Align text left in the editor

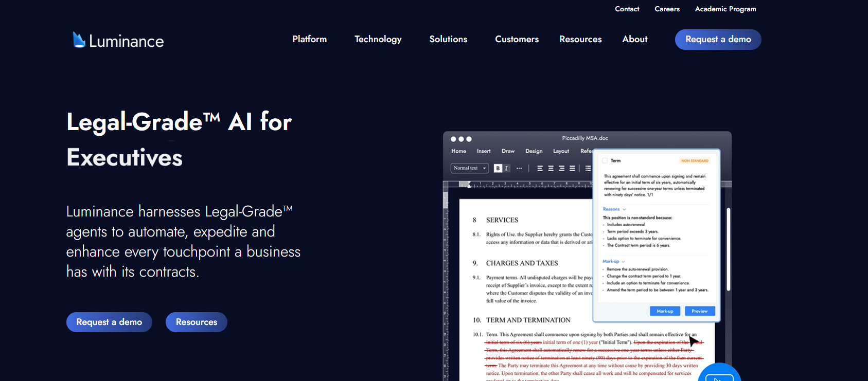(540, 168)
